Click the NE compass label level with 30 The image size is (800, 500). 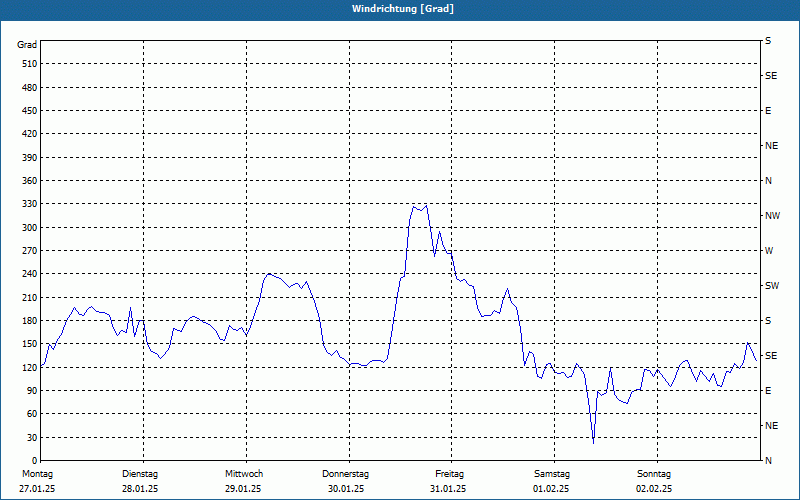coord(771,426)
